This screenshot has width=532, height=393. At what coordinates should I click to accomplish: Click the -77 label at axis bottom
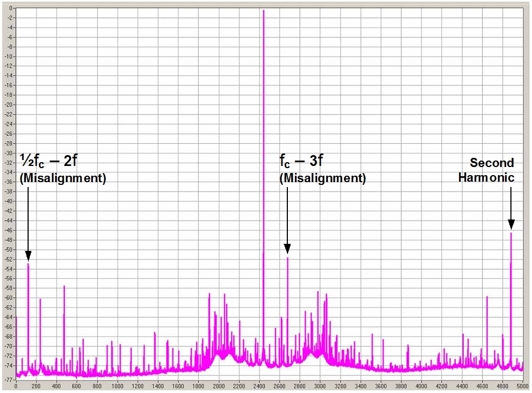(9, 379)
